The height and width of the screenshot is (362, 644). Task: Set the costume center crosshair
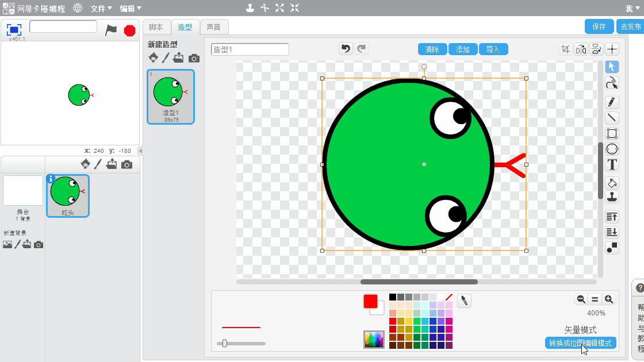(612, 49)
